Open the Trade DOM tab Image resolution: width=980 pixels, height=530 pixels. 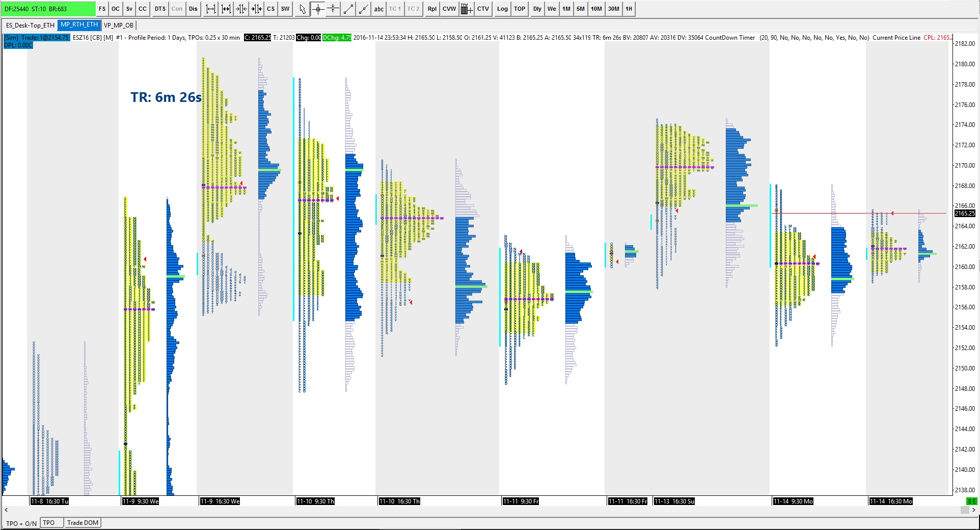[x=83, y=523]
